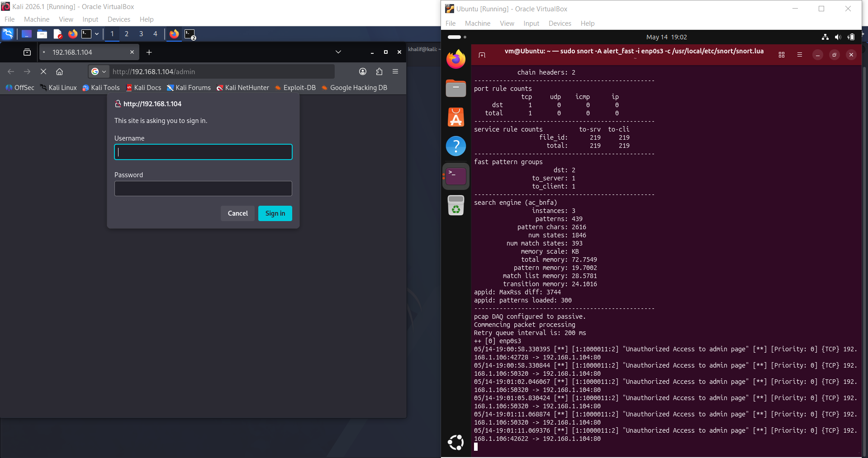Switch to workspace 2 in Kali panel
This screenshot has height=458, width=868.
(127, 34)
